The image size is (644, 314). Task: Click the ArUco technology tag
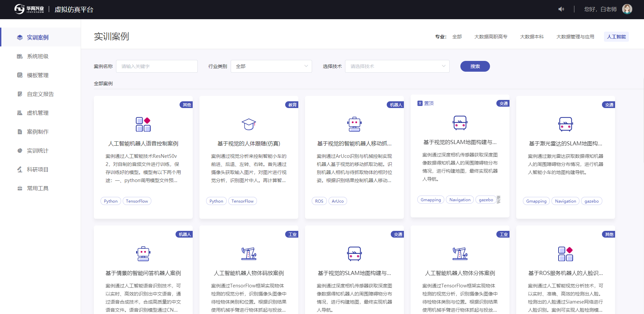338,201
